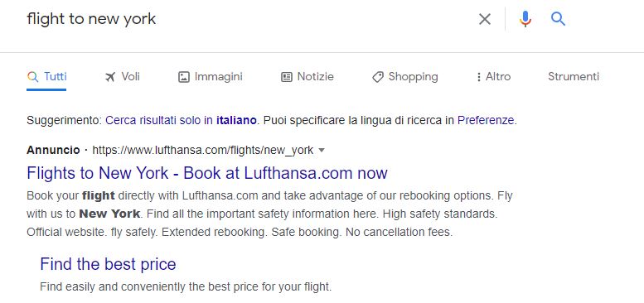Start voice search with microphone icon
The width and height of the screenshot is (644, 303).
tap(525, 19)
